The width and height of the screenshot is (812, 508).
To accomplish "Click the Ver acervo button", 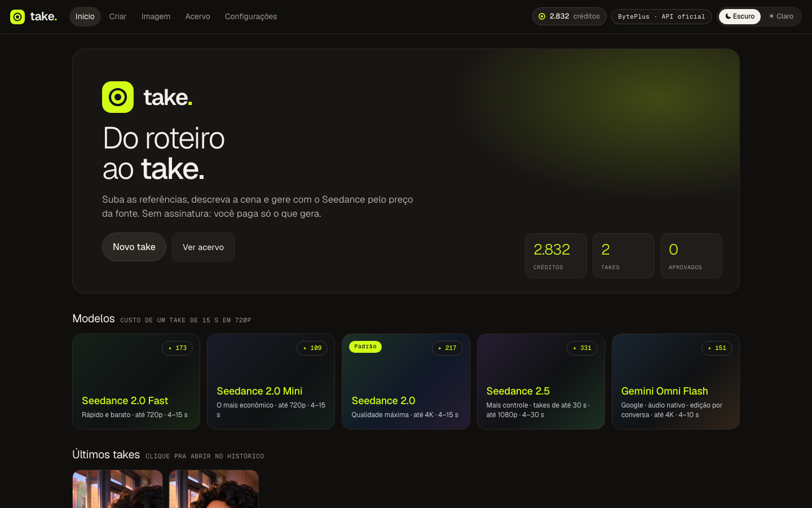I will point(203,247).
